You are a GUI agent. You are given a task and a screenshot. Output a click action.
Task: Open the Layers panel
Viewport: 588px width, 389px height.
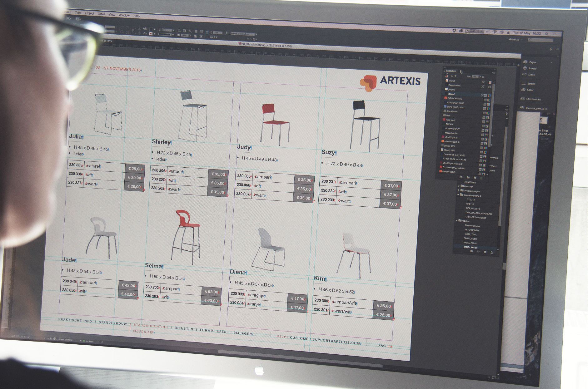coord(530,68)
